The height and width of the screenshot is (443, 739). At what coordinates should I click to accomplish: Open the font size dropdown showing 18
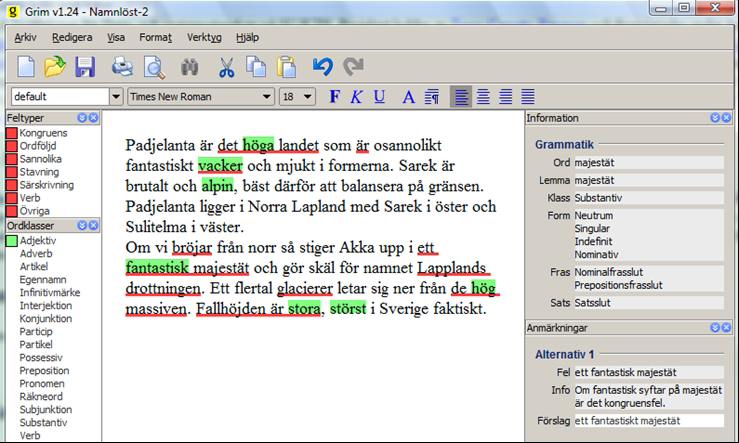pyautogui.click(x=308, y=97)
